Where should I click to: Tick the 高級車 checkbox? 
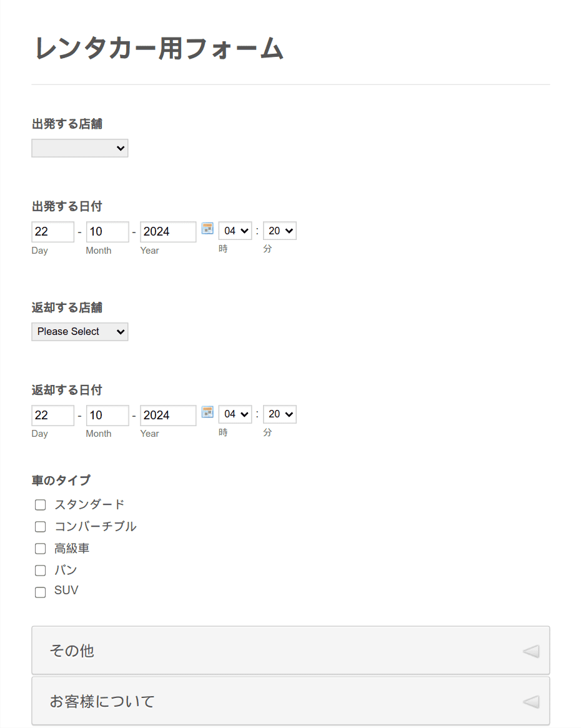tap(41, 548)
